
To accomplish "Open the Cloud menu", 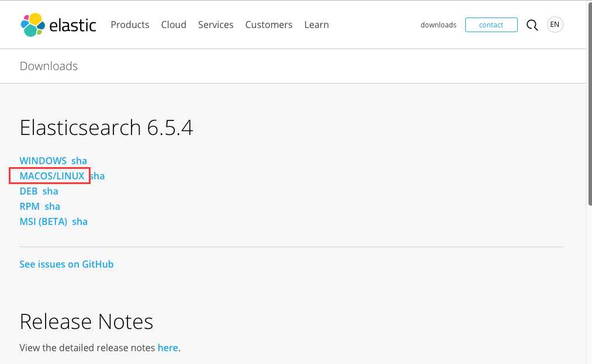I will pyautogui.click(x=174, y=25).
